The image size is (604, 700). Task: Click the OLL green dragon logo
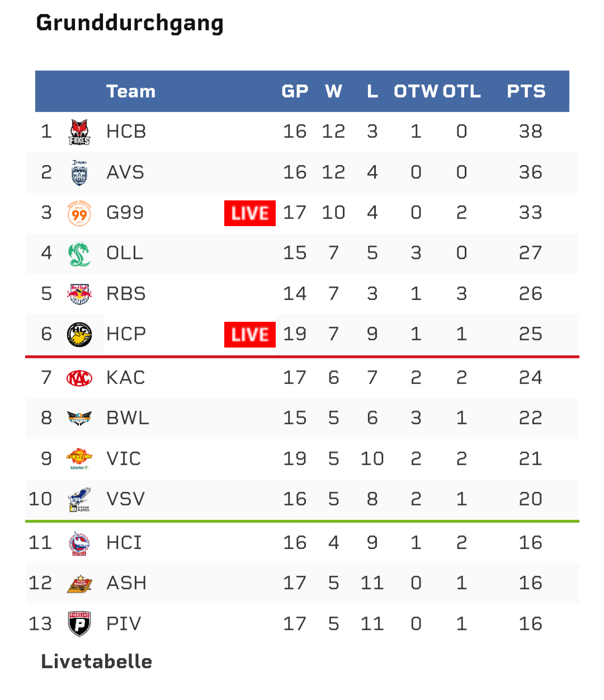(79, 253)
